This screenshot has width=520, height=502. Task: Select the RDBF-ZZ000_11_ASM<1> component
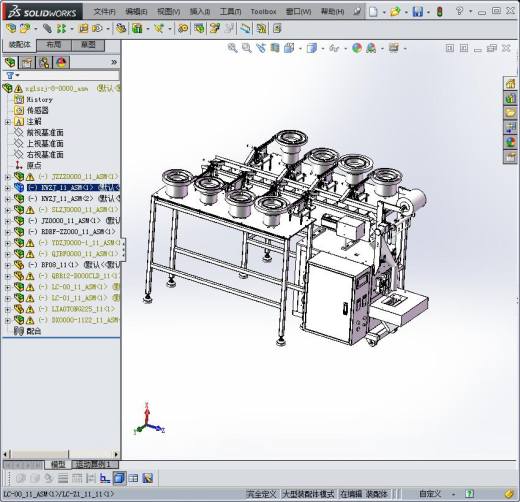[x=71, y=232]
